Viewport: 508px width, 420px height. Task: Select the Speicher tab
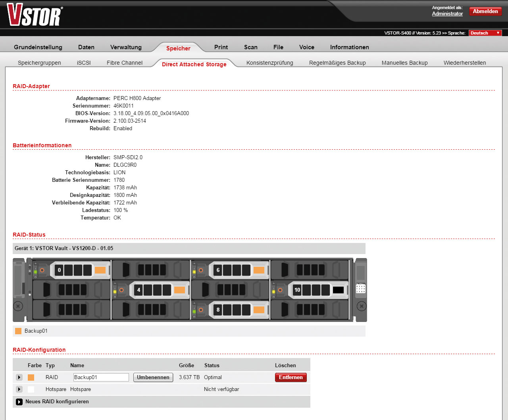click(x=178, y=48)
